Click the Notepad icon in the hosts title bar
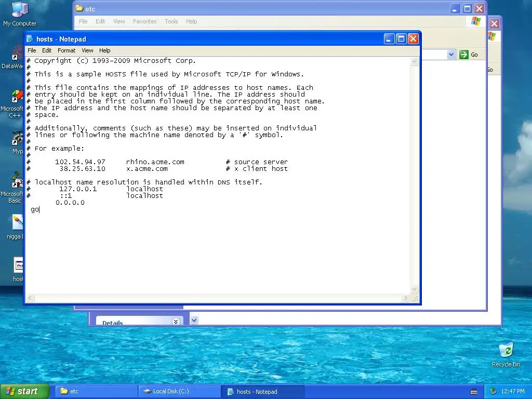The image size is (532, 399). pos(30,38)
